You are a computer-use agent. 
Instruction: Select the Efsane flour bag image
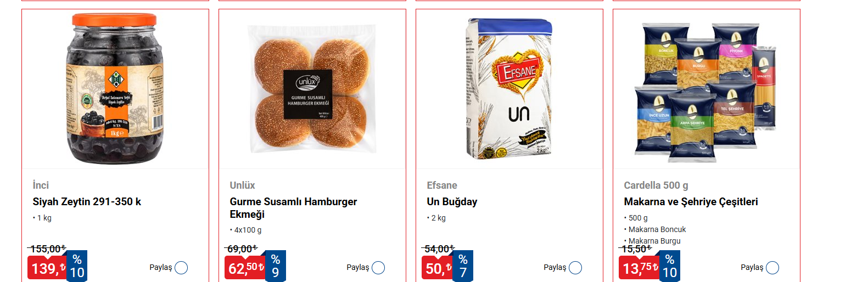coord(509,89)
